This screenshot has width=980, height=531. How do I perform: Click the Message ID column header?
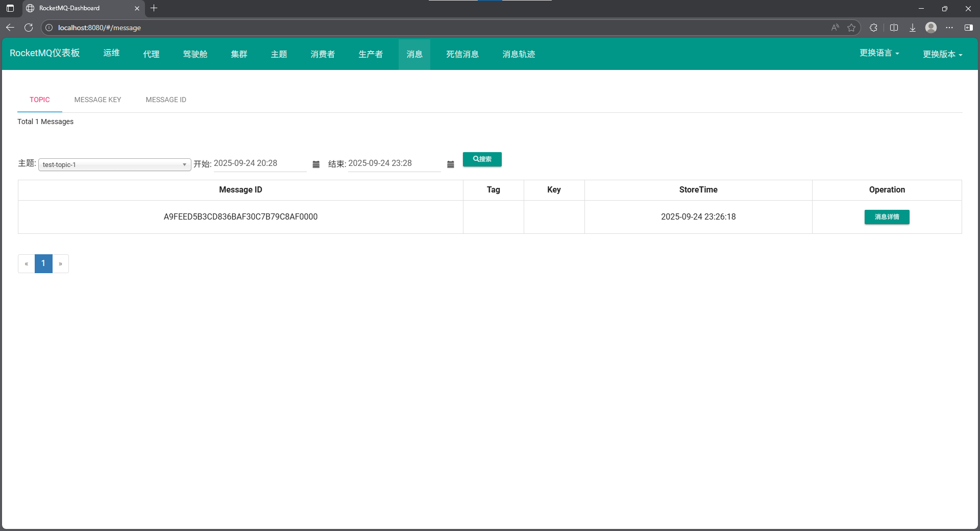pyautogui.click(x=240, y=189)
